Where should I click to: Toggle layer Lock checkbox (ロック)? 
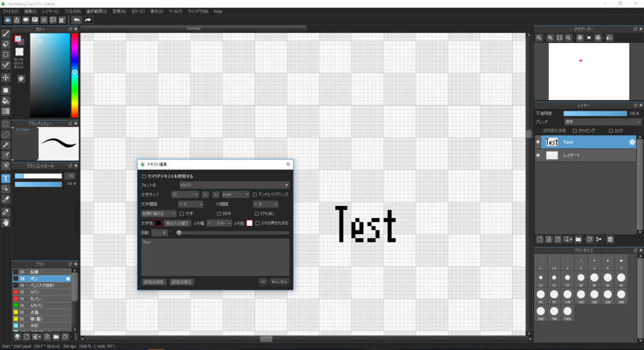pyautogui.click(x=611, y=131)
